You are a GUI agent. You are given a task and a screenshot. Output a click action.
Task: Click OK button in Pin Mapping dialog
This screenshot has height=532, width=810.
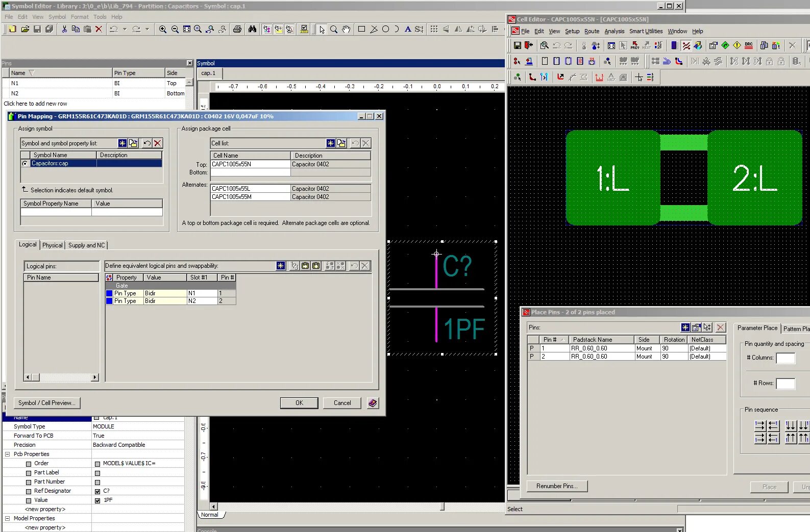point(299,403)
